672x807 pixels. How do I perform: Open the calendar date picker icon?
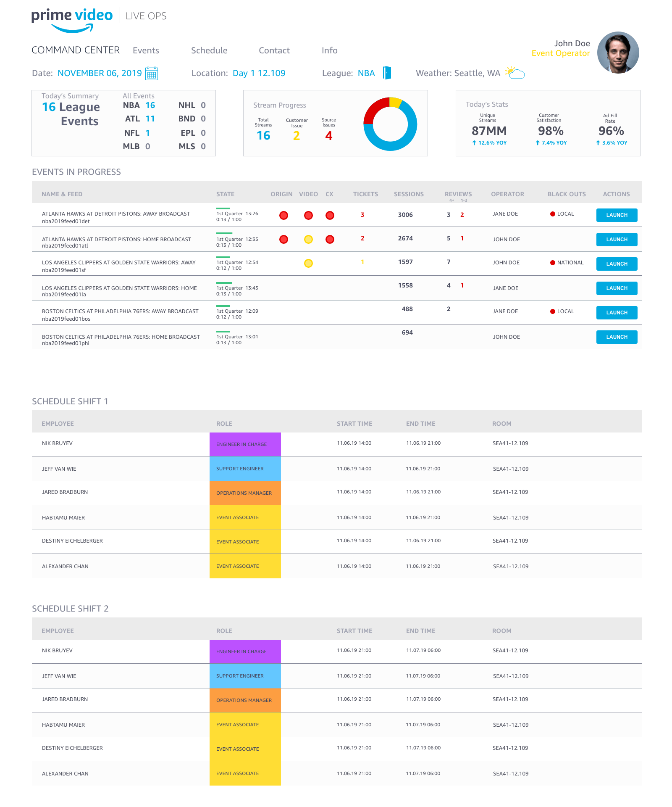tap(151, 74)
